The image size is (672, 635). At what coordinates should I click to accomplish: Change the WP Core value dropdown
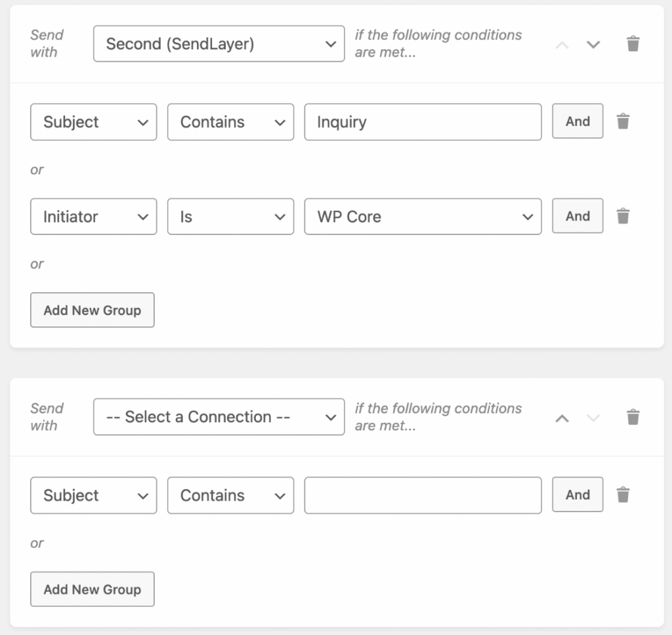pos(423,217)
